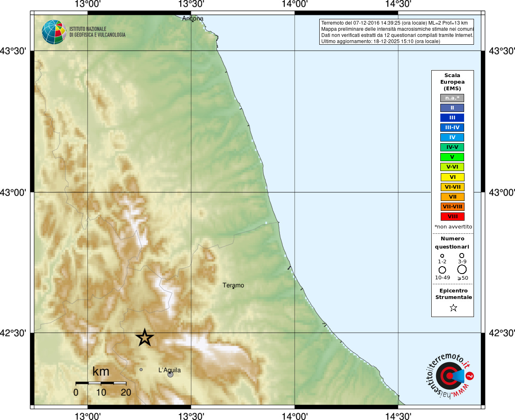Click the 10-49 questionnaires circle symbol
The height and width of the screenshot is (420, 515).
click(442, 270)
